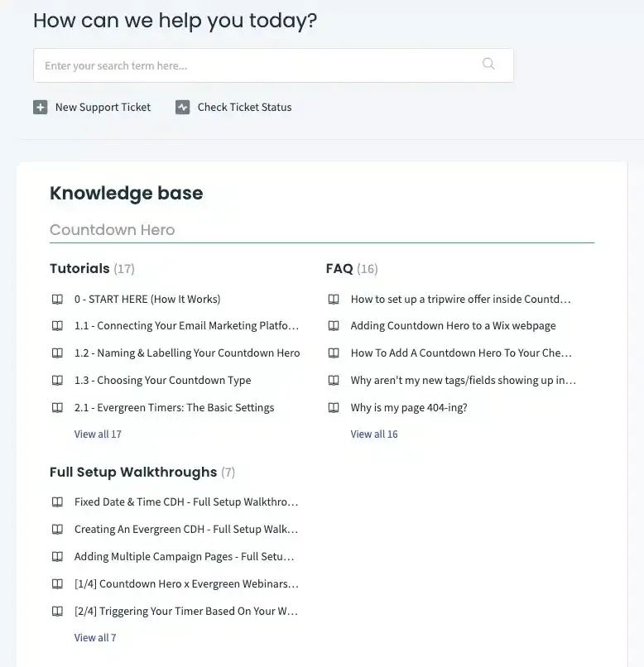The height and width of the screenshot is (667, 644).
Task: Open Full Setup Walkthroughs folder heading
Action: [133, 473]
